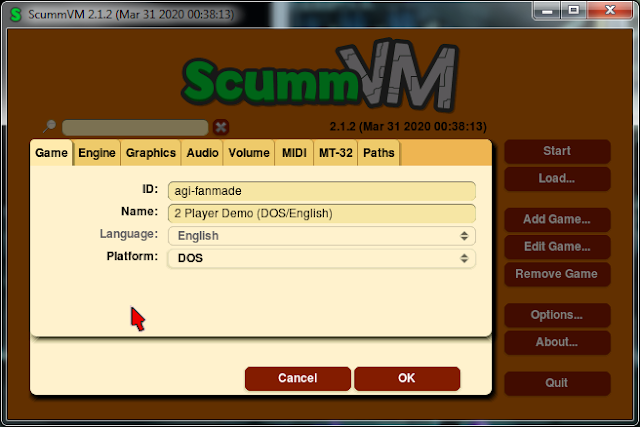This screenshot has height=427, width=640.
Task: Maximize the ScummVM window
Action: 573,10
